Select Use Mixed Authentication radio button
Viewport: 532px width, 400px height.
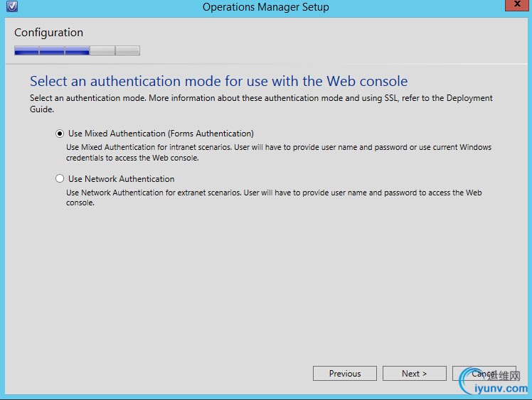coord(60,134)
